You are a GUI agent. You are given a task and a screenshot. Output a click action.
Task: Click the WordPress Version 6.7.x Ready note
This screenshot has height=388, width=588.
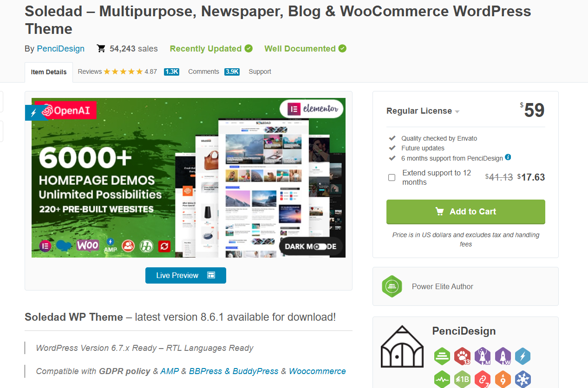[x=145, y=348]
